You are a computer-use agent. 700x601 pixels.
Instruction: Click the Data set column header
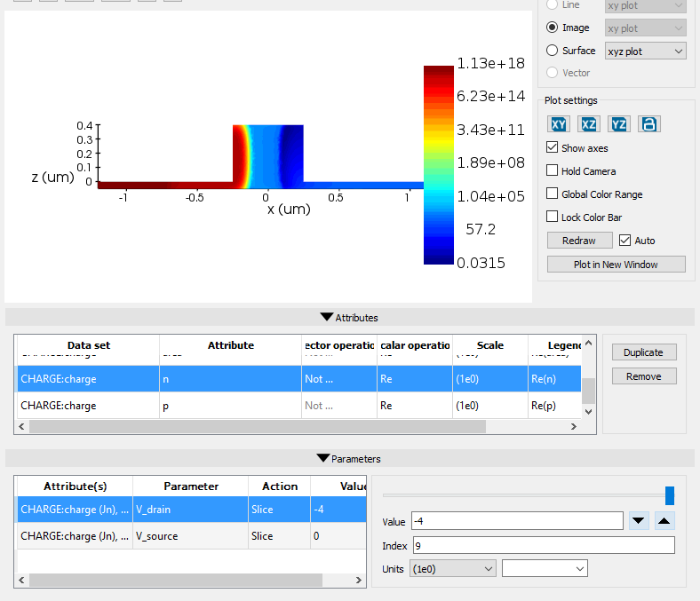(x=89, y=345)
